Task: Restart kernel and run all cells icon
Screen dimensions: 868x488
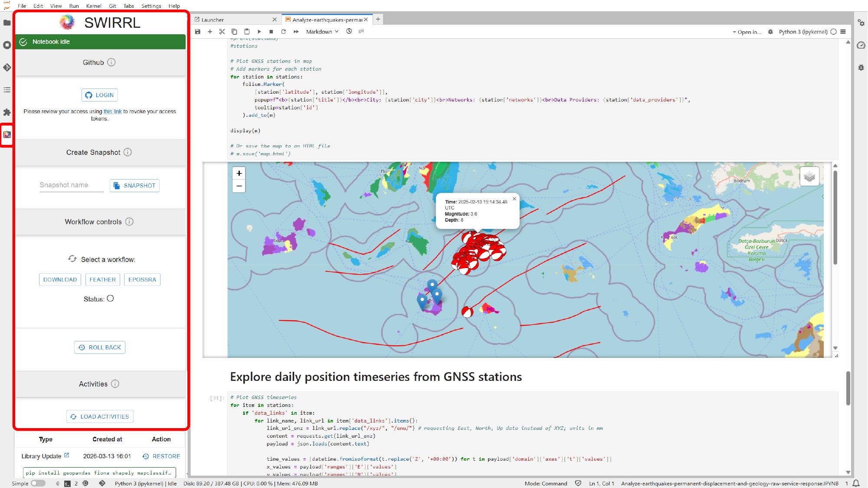Action: coord(296,32)
